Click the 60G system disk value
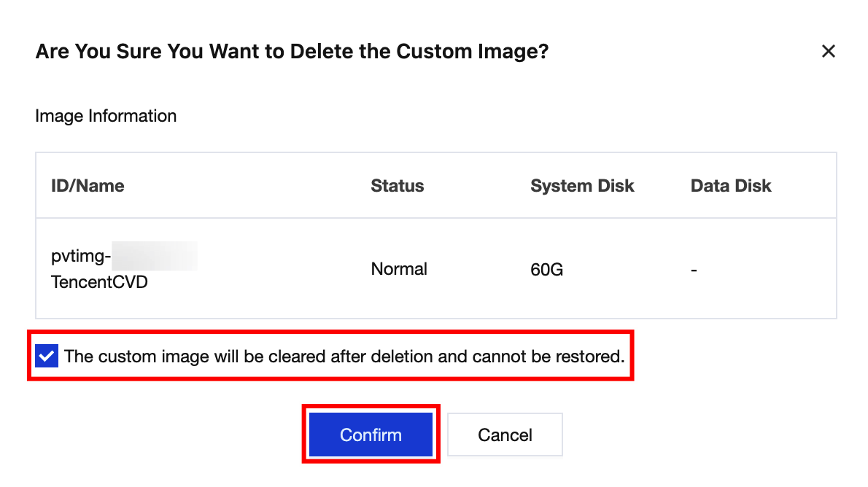 click(x=546, y=270)
